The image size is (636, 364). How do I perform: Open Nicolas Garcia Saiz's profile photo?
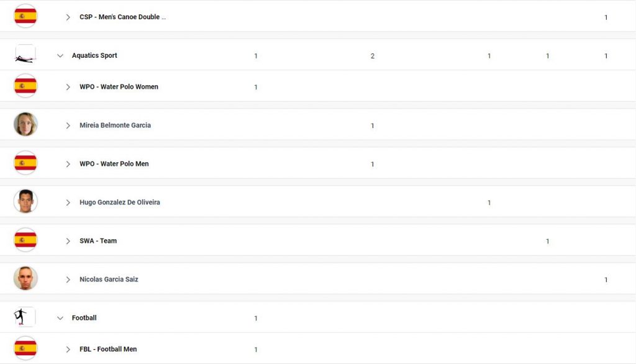coord(25,278)
